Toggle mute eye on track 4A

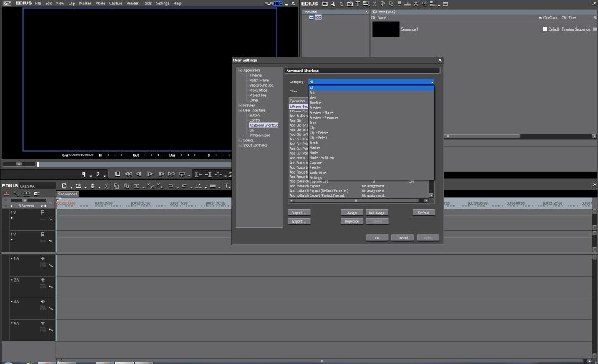42,323
